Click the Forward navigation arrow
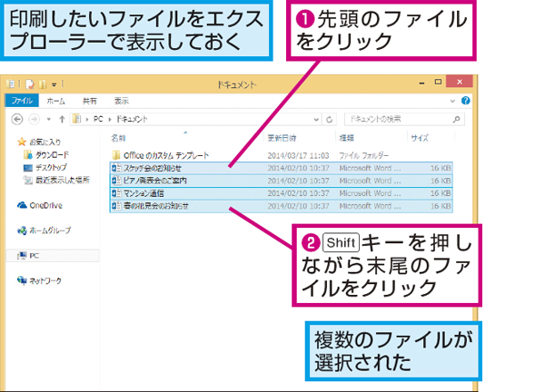The width and height of the screenshot is (545, 392). 35,120
